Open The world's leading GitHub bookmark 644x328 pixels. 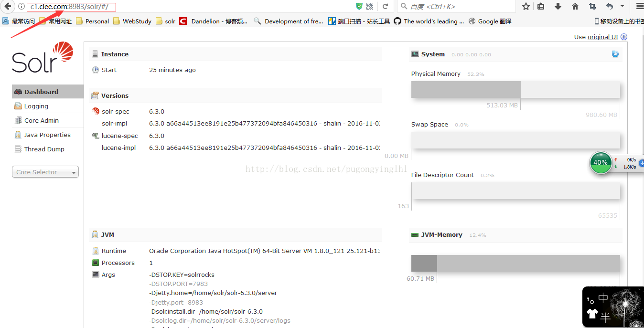pos(429,21)
